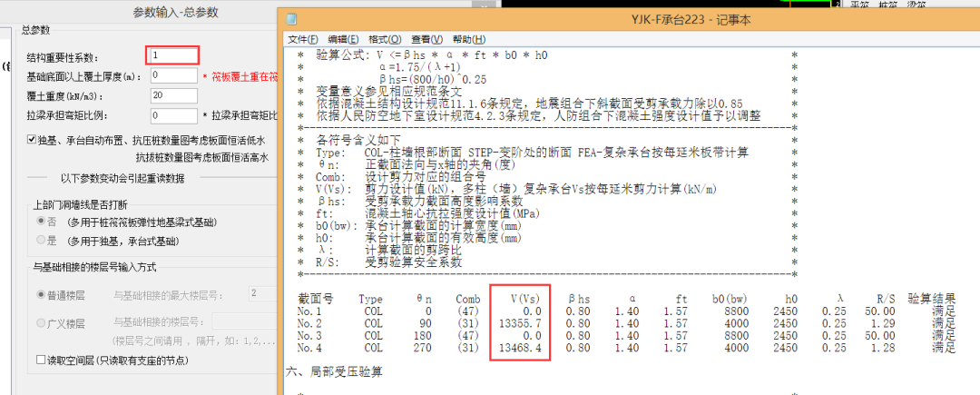Click the 结构重要性系数 input field
980x395 pixels.
173,55
